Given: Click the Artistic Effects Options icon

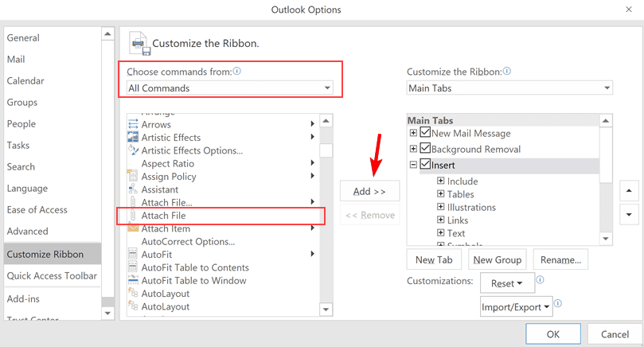Looking at the screenshot, I should [x=133, y=150].
